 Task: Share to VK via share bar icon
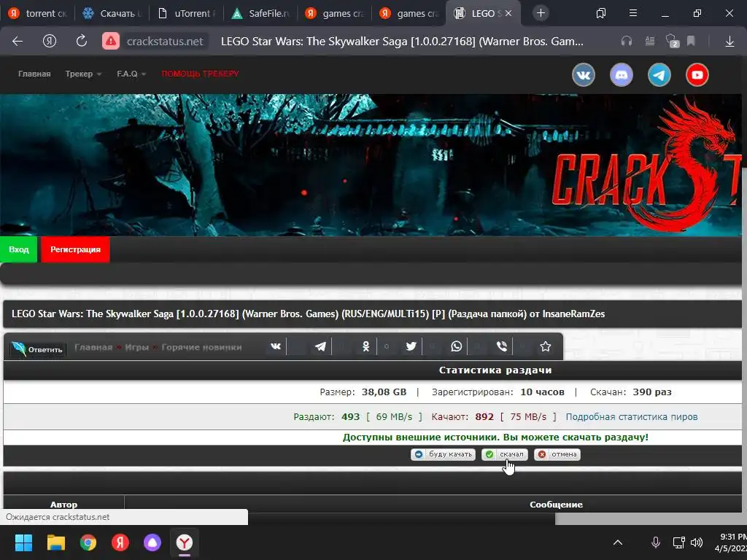(276, 346)
